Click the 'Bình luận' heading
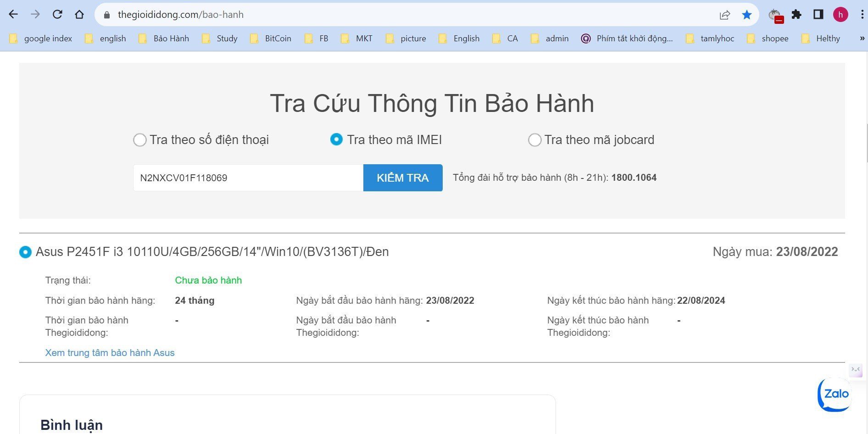 [72, 425]
